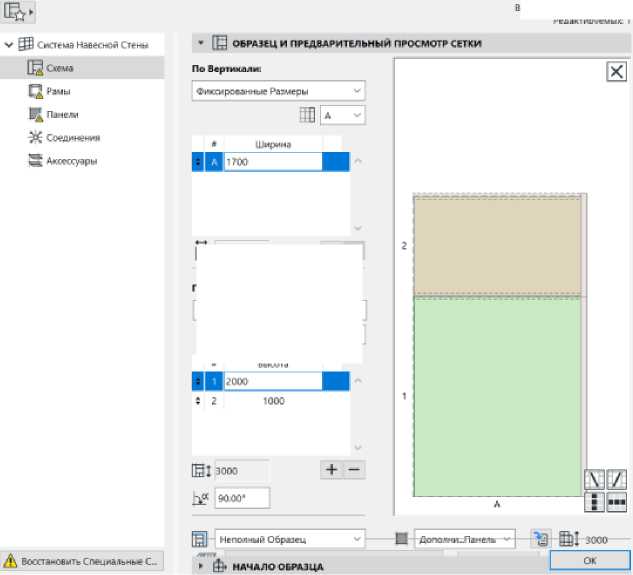Viewport: 633px width, 575px height.
Task: Click the update pattern size icon
Action: point(541,538)
